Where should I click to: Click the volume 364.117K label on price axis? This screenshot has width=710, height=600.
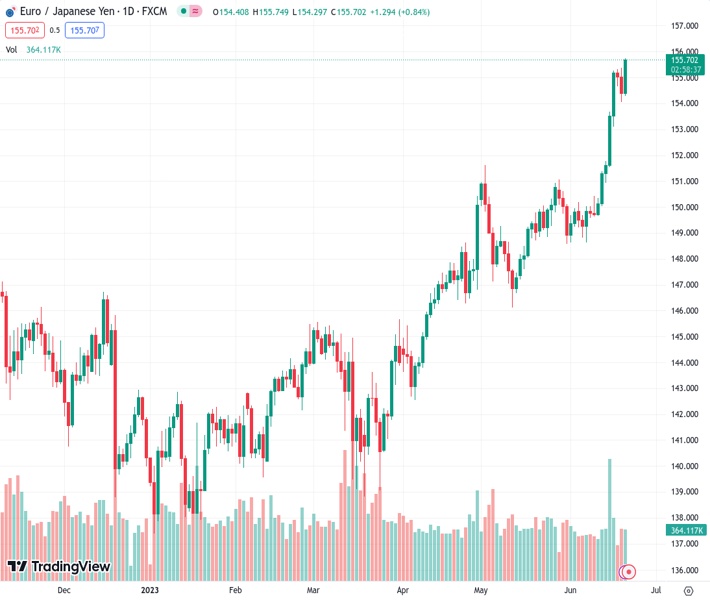click(x=687, y=530)
